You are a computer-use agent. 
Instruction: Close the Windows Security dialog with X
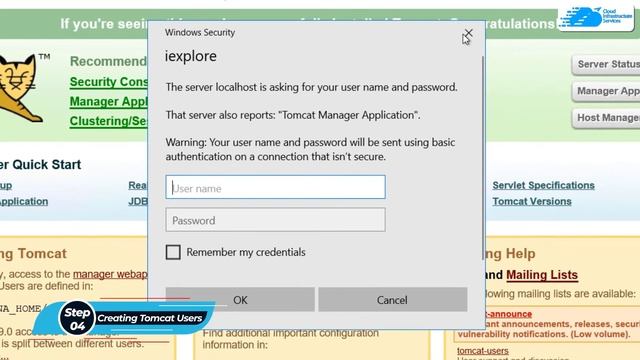[468, 33]
